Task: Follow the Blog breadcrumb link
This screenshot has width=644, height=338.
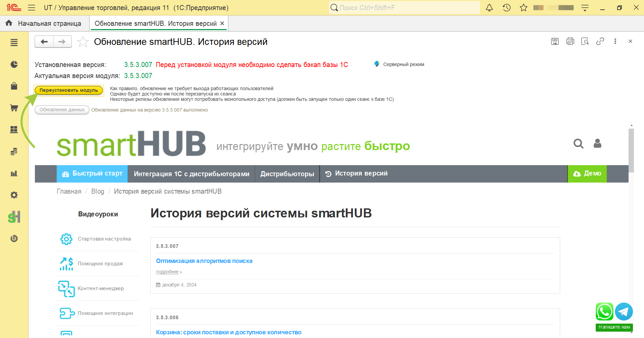Action: 98,191
